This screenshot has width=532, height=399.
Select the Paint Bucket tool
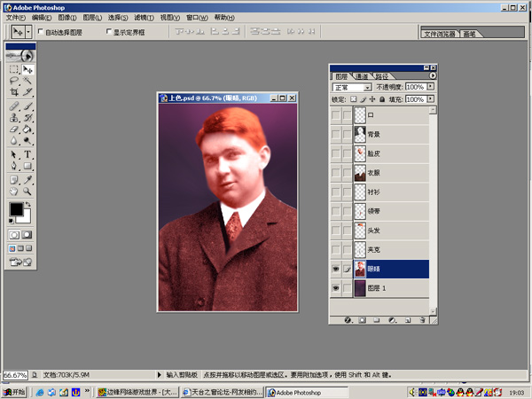[28, 129]
